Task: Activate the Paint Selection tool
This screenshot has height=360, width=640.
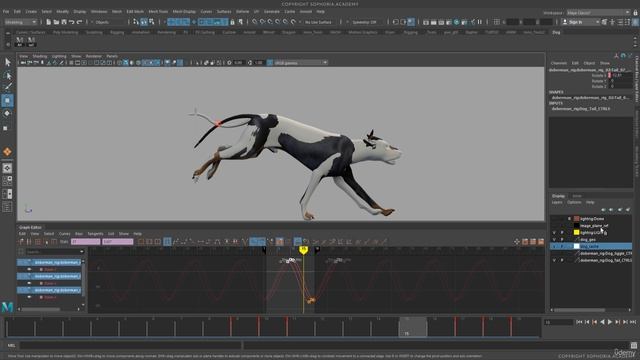Action: [7, 87]
